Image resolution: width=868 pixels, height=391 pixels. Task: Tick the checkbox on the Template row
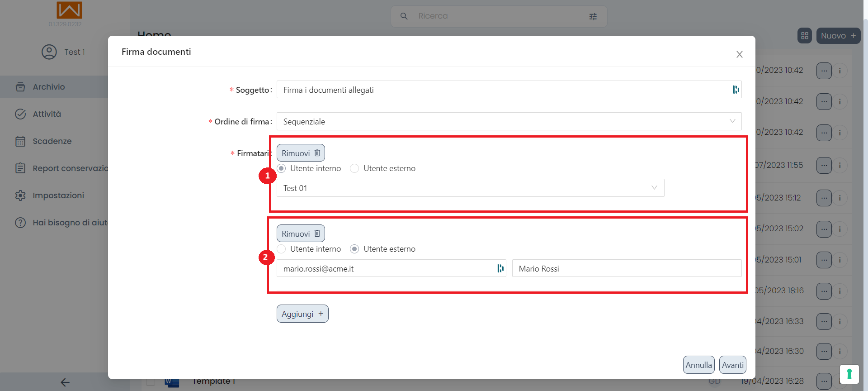151,382
